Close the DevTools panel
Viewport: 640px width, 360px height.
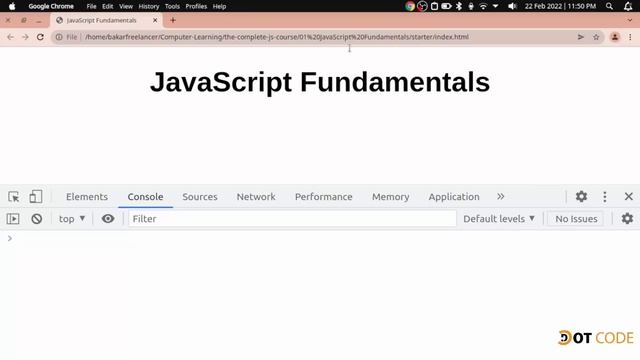click(x=629, y=197)
